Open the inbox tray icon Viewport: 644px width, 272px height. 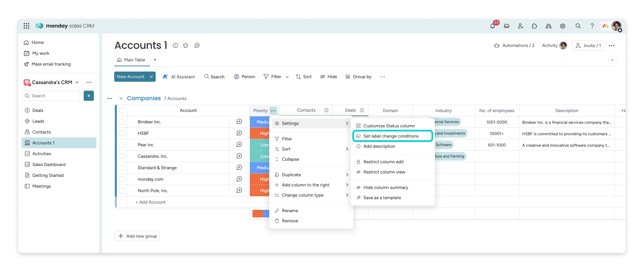pos(507,26)
